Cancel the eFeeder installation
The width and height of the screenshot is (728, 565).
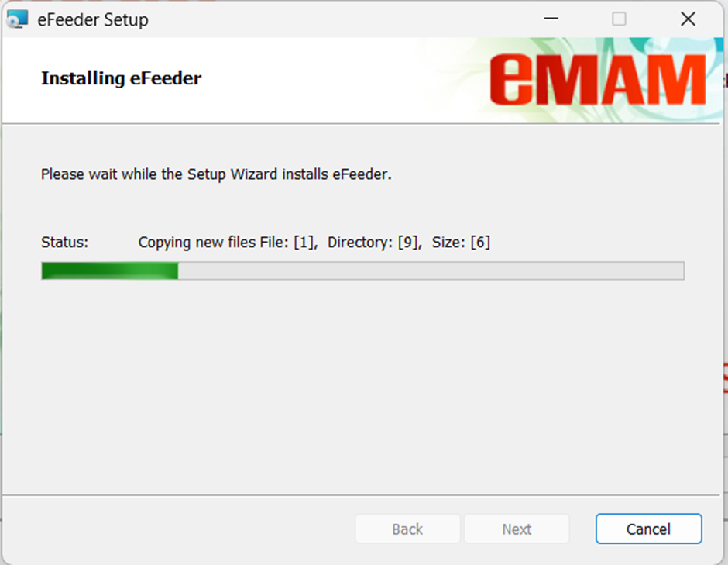(648, 529)
